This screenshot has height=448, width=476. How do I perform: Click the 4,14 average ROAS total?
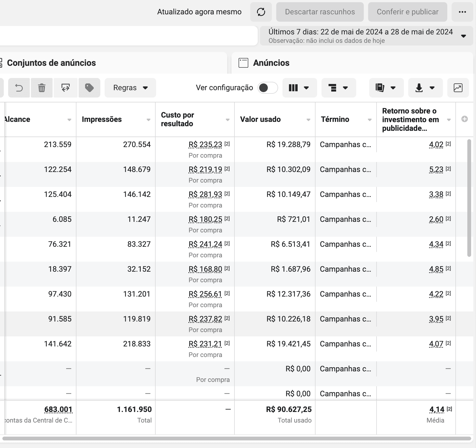pos(437,409)
